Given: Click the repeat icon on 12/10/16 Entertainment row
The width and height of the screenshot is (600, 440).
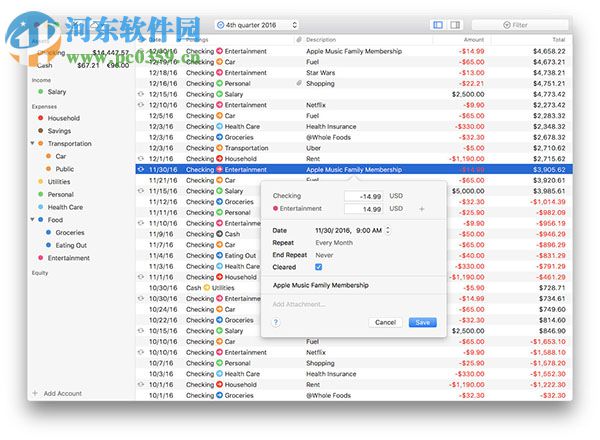Looking at the screenshot, I should pyautogui.click(x=141, y=104).
